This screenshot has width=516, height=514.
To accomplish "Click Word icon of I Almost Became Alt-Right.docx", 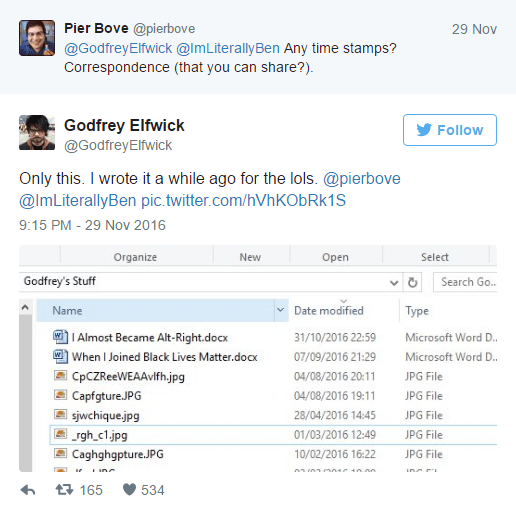I will coord(60,337).
